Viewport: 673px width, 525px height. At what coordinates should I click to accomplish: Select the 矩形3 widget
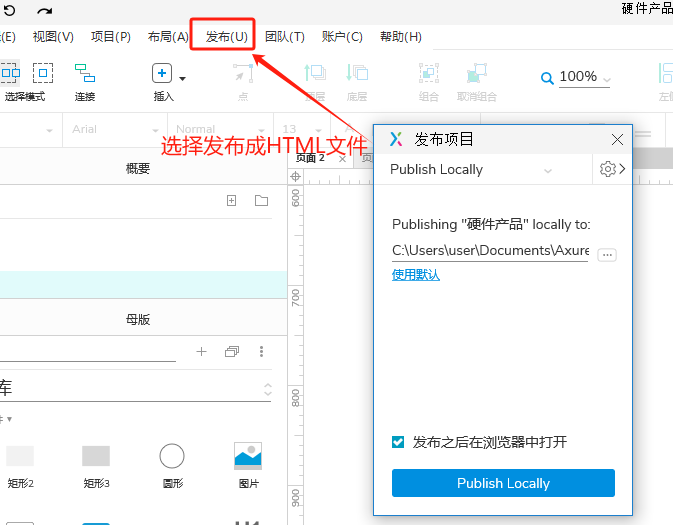(x=96, y=466)
